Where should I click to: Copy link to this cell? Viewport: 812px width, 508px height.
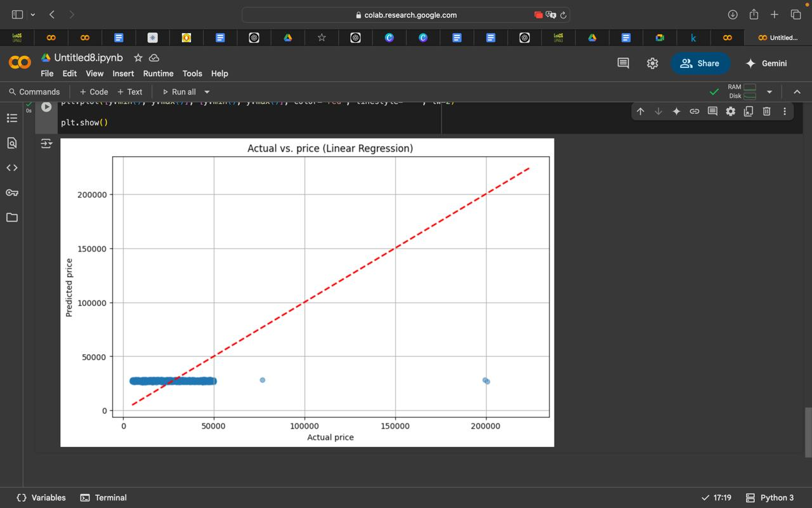tap(695, 111)
